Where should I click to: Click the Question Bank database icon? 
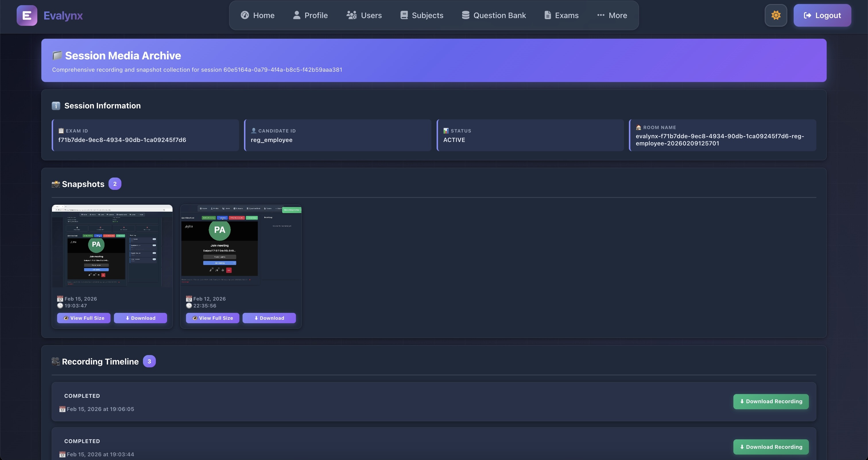pos(465,15)
